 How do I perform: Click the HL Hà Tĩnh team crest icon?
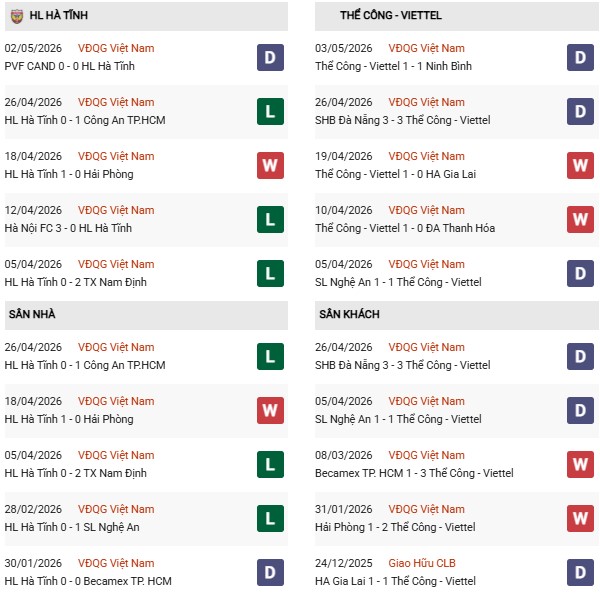16,16
